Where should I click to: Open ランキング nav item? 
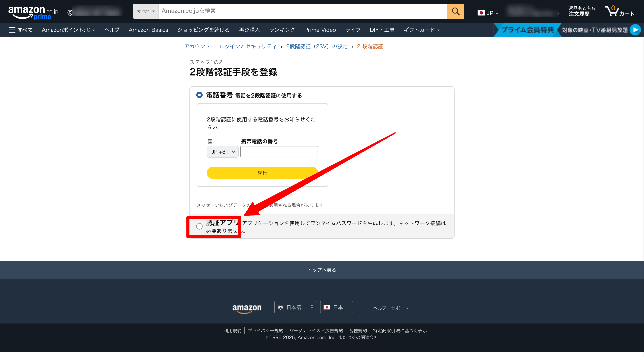[282, 30]
